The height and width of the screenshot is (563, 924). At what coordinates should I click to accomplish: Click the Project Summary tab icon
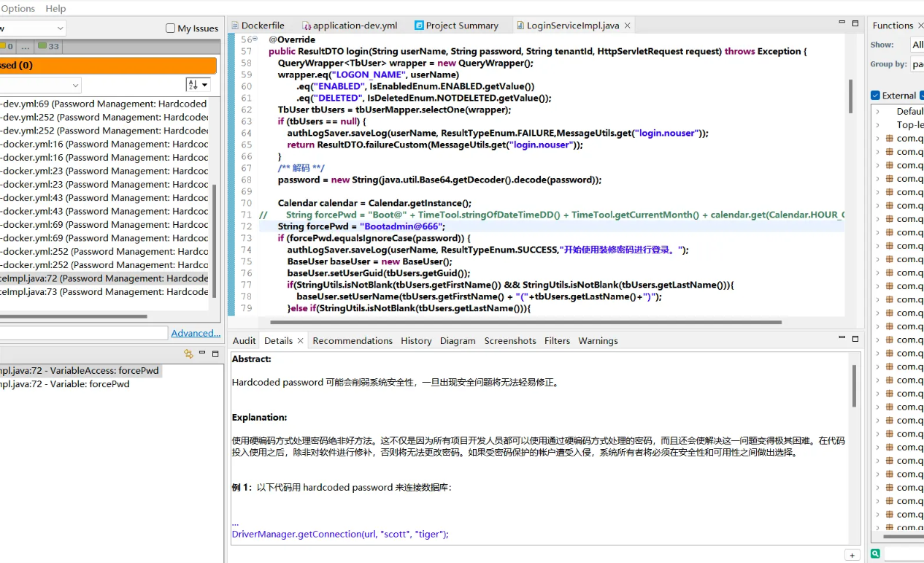(419, 26)
